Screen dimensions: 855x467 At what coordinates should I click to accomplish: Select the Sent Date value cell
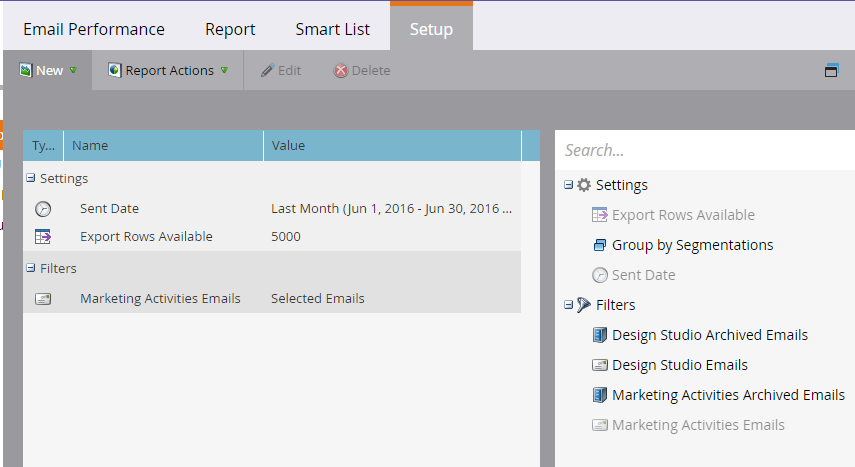391,209
